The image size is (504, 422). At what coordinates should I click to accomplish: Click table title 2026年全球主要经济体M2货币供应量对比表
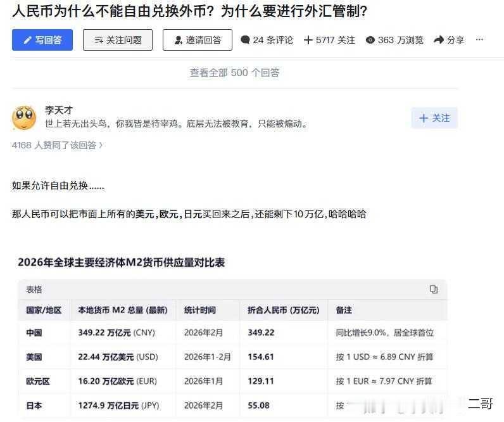click(x=121, y=262)
